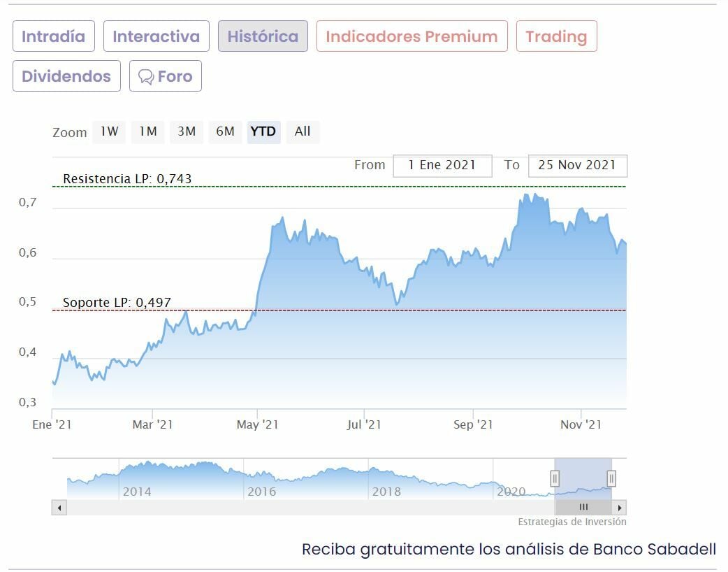Select the Histórica tab
Image resolution: width=728 pixels, height=572 pixels.
point(263,36)
